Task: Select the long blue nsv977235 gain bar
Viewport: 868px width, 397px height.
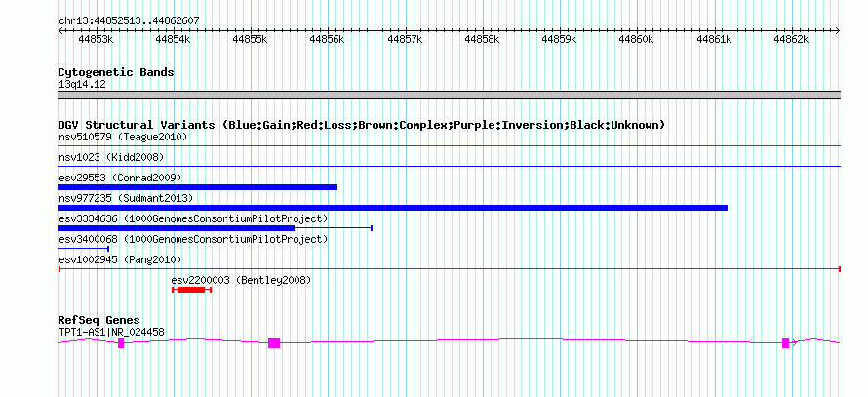Action: [x=392, y=208]
